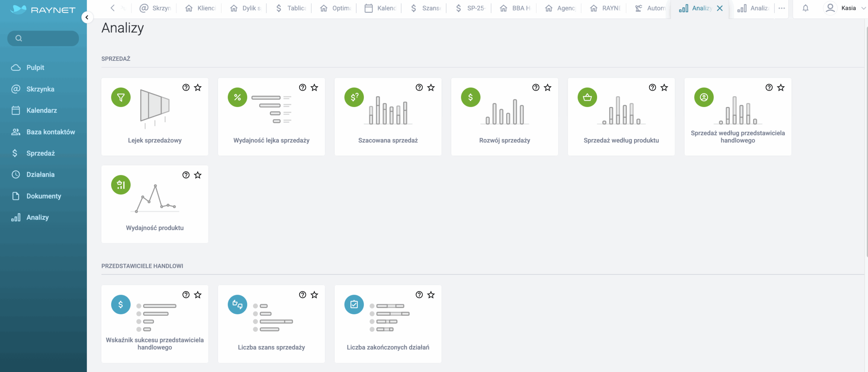Open the Liczba szans sprzedaży thumbs icon
This screenshot has width=868, height=372.
coord(237,304)
